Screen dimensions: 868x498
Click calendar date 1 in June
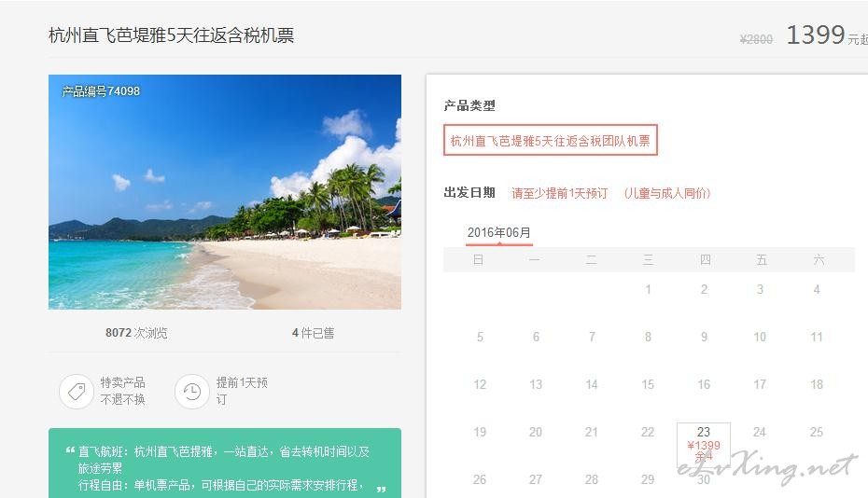648,289
